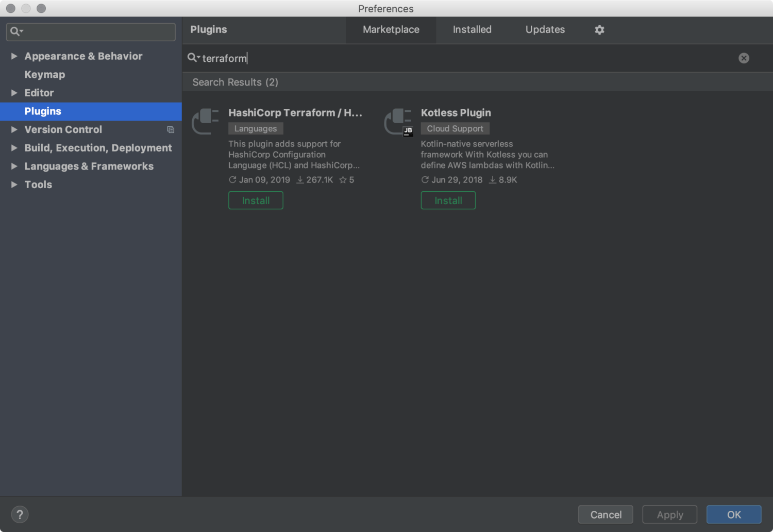Switch to the Marketplace tab

tap(391, 30)
